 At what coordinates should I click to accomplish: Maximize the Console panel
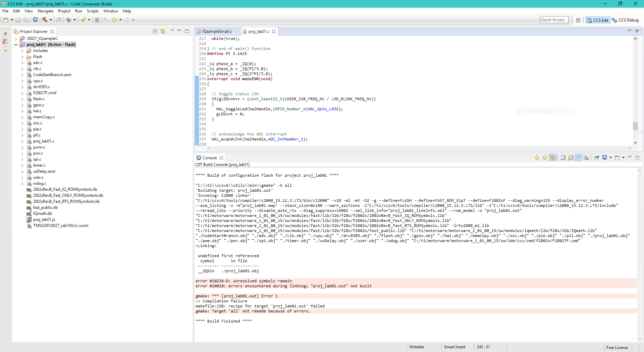click(x=637, y=158)
